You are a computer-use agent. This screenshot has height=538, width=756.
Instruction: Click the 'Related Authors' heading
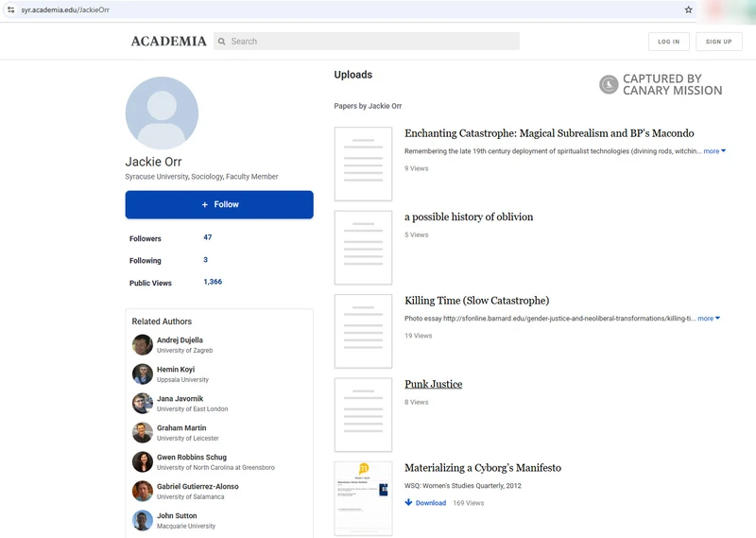coord(162,321)
